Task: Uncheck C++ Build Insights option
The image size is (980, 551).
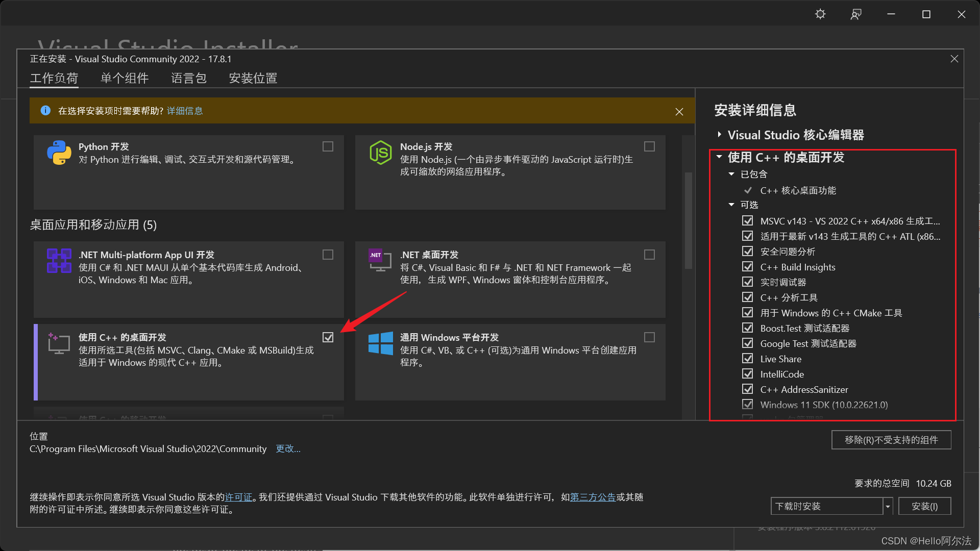Action: click(x=748, y=267)
